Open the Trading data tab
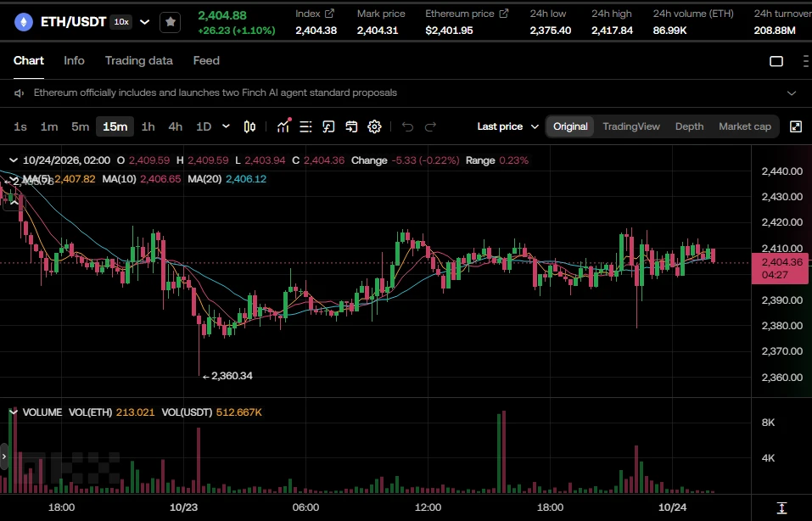The image size is (812, 521). pos(139,60)
